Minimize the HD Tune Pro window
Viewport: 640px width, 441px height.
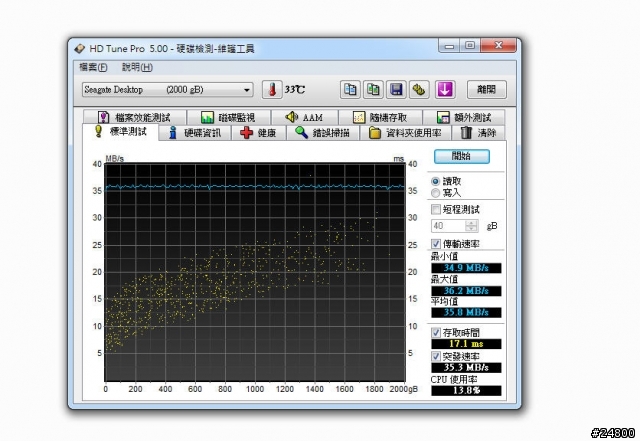449,46
